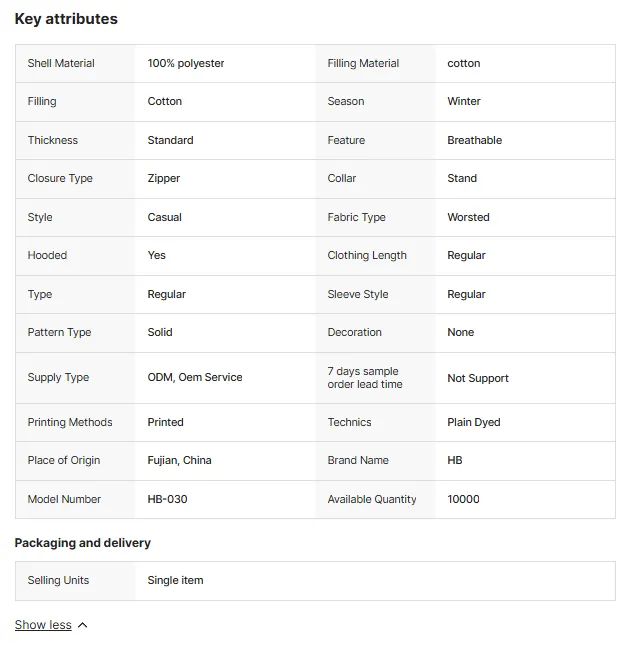This screenshot has height=645, width=627.
Task: Click the Shell Material label
Action: click(61, 63)
